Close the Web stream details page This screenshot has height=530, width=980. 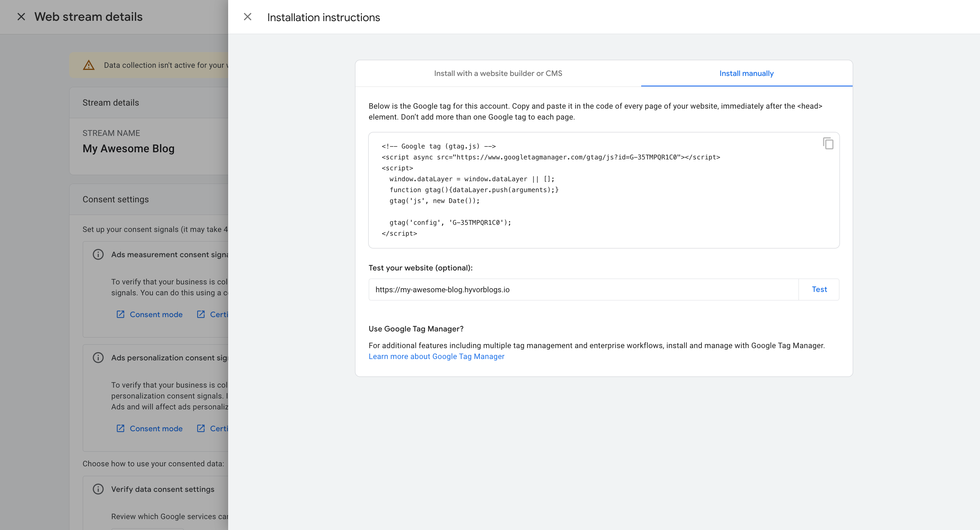point(21,17)
